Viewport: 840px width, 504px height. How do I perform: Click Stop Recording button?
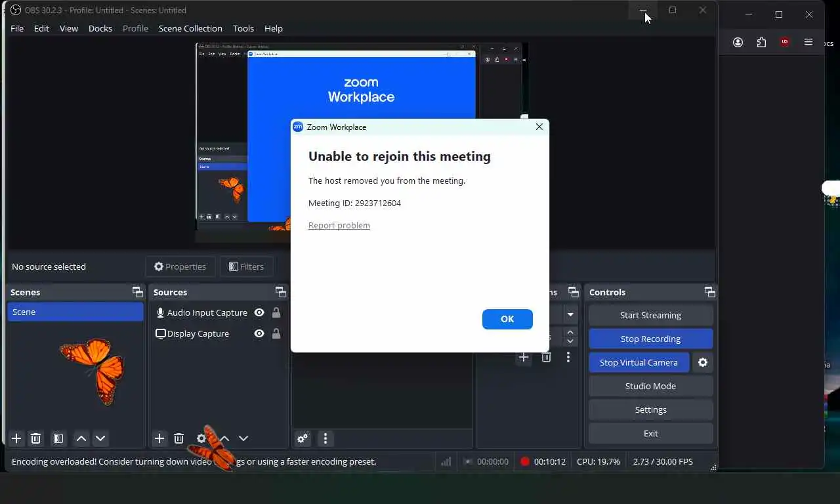pos(650,339)
